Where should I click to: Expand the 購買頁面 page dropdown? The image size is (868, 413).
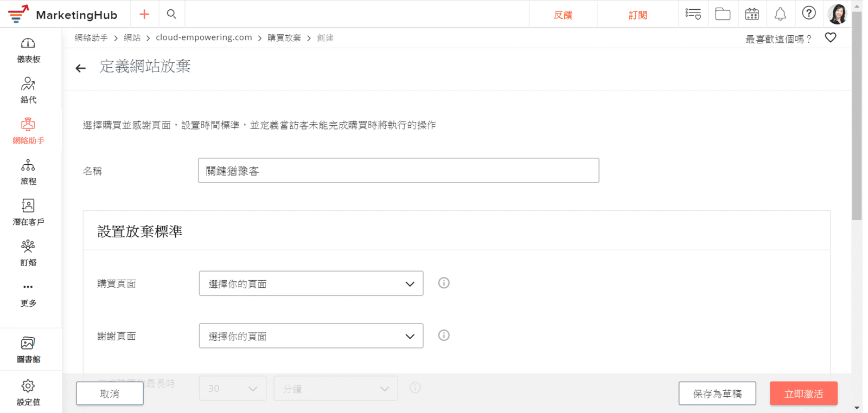[x=311, y=283]
